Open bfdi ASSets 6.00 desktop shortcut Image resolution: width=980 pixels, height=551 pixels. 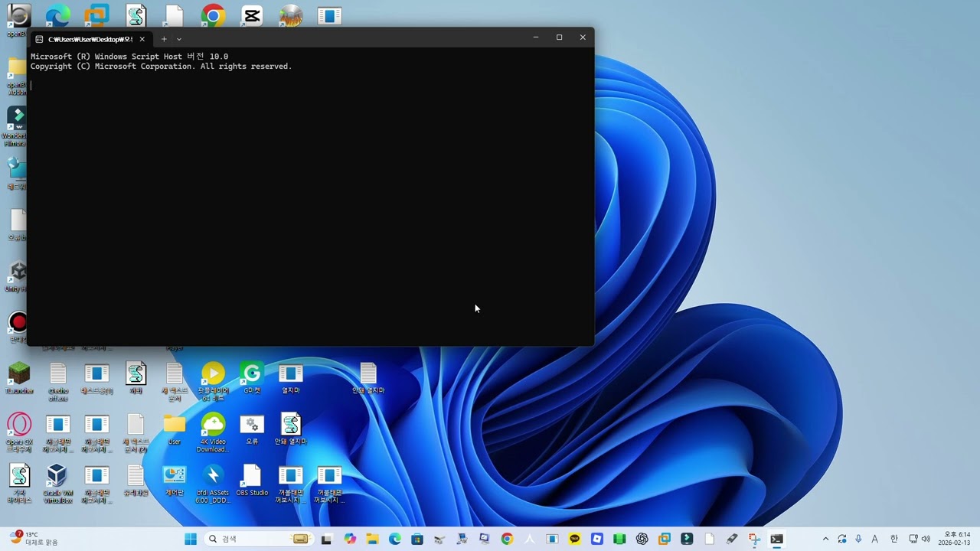click(213, 484)
